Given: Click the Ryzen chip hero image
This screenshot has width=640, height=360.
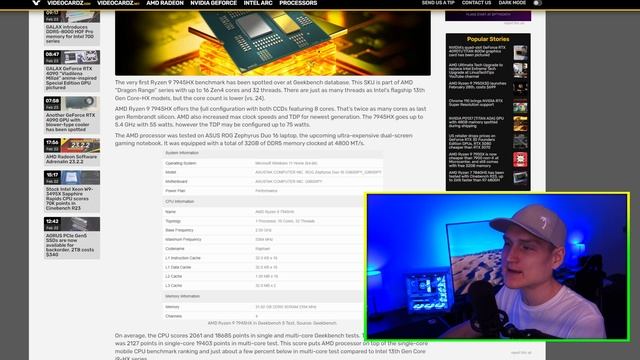Looking at the screenshot, I should pyautogui.click(x=273, y=43).
